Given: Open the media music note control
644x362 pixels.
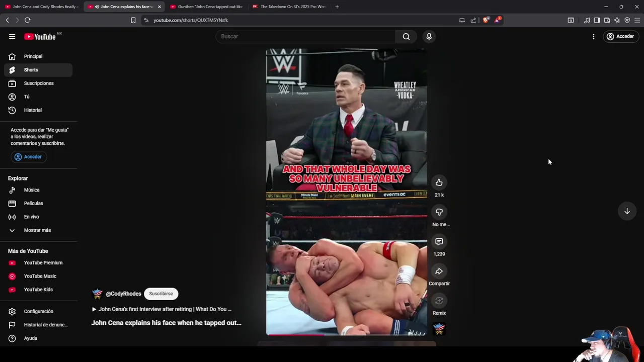Looking at the screenshot, I should (x=587, y=20).
